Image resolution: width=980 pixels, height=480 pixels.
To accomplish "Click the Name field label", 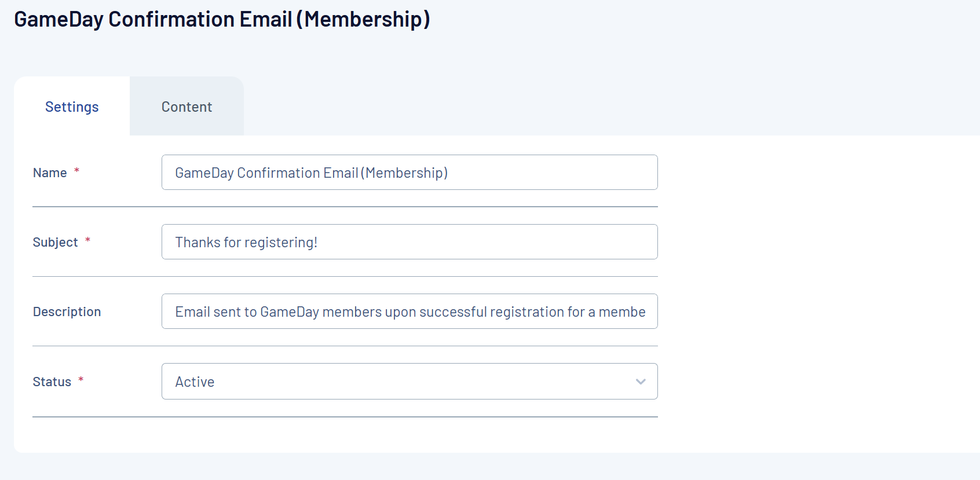I will coord(50,173).
